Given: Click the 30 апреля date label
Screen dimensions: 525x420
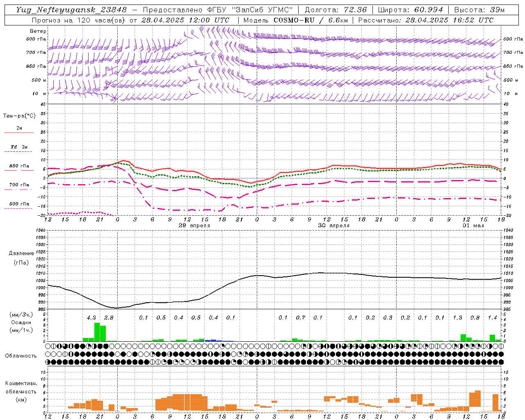Looking at the screenshot, I should pyautogui.click(x=333, y=226).
